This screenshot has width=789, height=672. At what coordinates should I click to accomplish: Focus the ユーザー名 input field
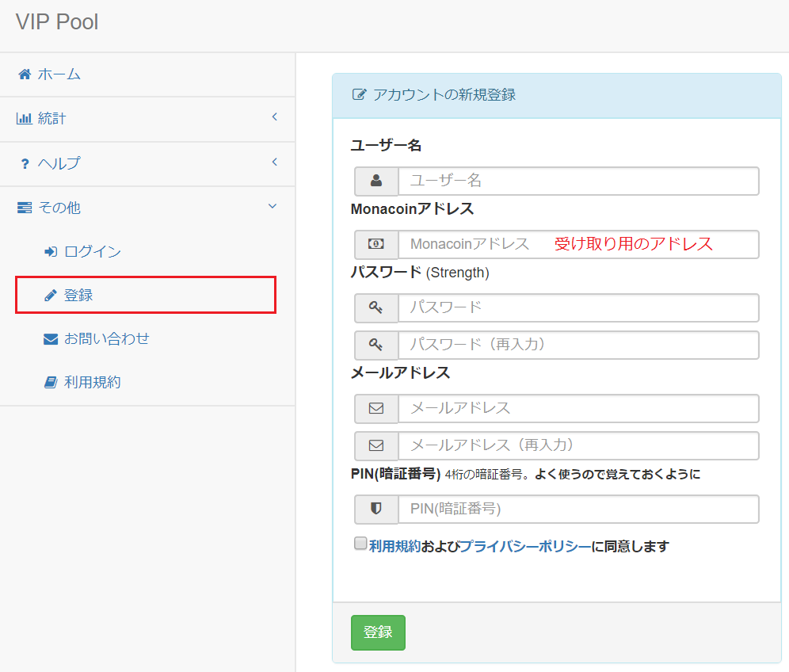pyautogui.click(x=578, y=181)
